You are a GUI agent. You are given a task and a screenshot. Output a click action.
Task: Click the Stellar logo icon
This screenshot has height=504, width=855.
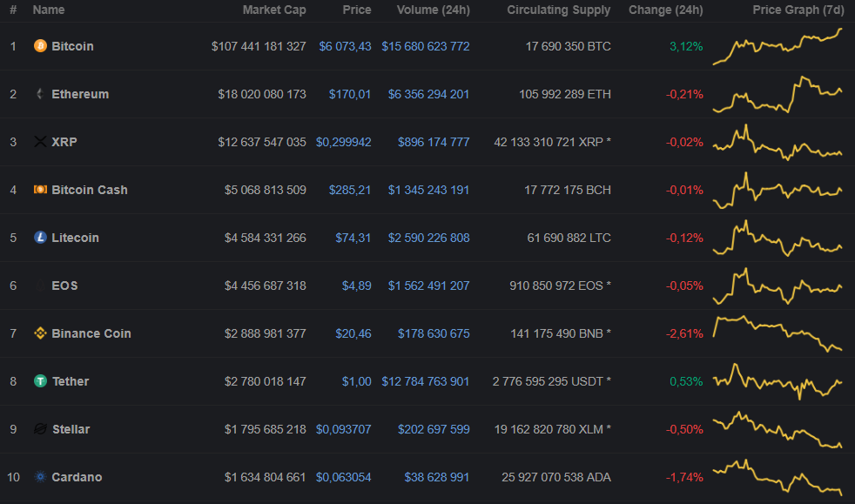click(40, 429)
